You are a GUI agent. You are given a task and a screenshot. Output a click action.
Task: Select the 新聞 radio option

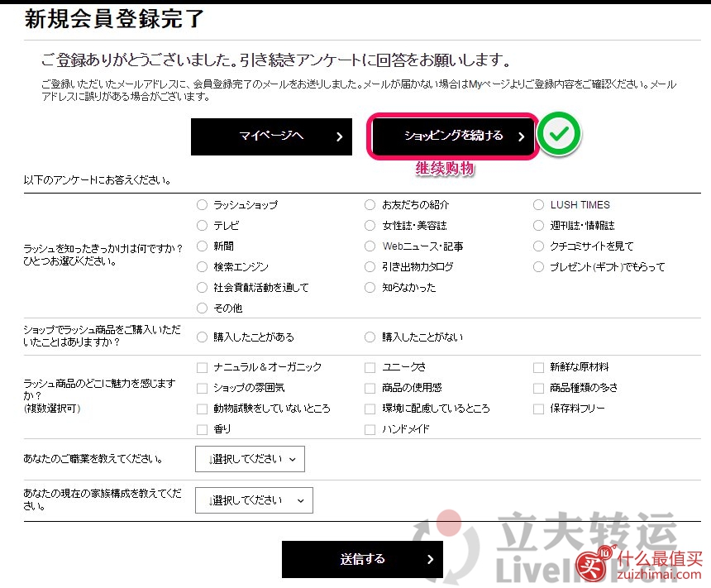pyautogui.click(x=202, y=246)
